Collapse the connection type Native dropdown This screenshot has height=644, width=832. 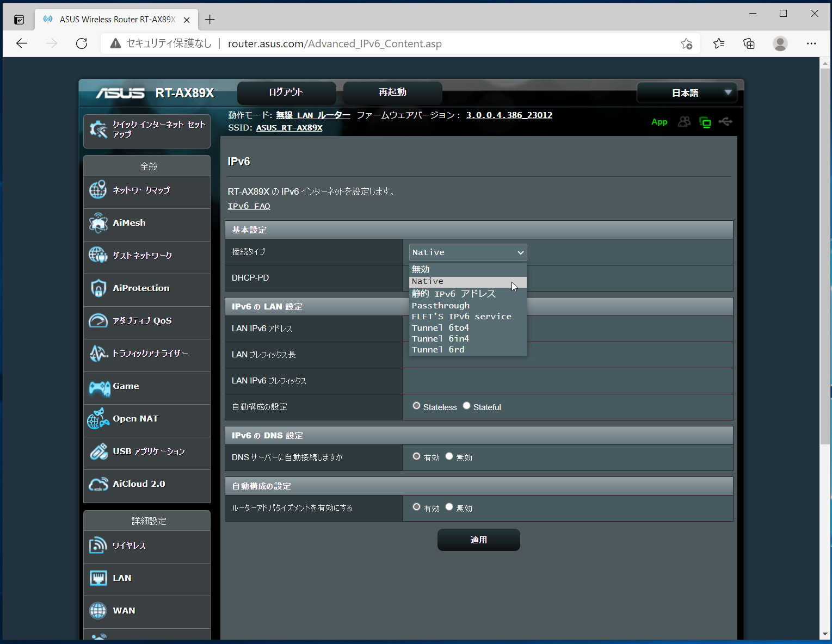click(468, 252)
